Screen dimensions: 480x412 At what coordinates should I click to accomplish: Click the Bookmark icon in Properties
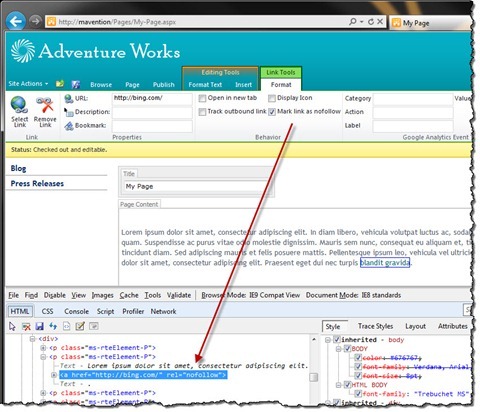point(69,126)
